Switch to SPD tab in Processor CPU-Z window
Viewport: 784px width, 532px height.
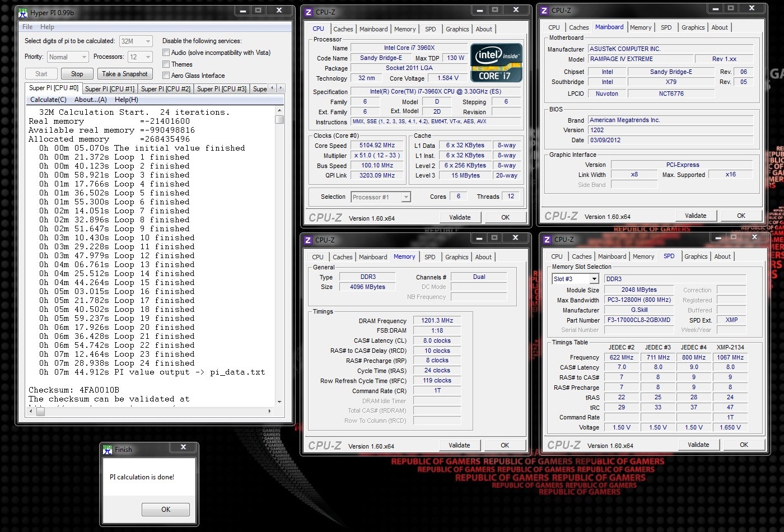click(x=431, y=29)
